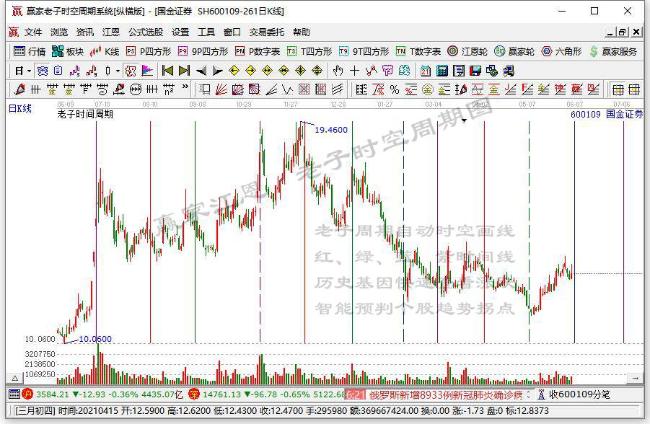Open the T四方形 time square
The height and width of the screenshot is (424, 650).
click(x=309, y=51)
